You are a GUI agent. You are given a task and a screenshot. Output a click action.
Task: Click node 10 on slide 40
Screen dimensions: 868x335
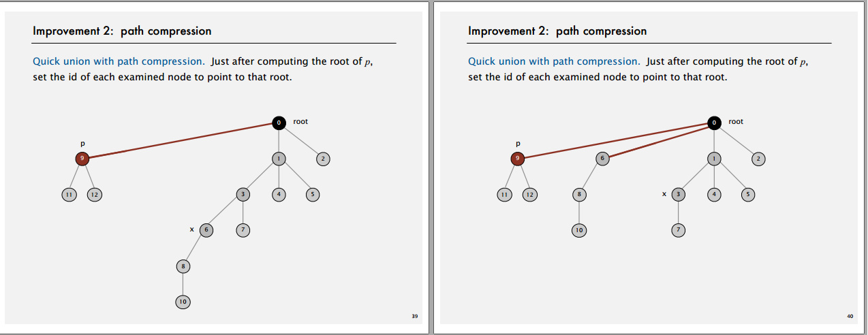tap(579, 230)
